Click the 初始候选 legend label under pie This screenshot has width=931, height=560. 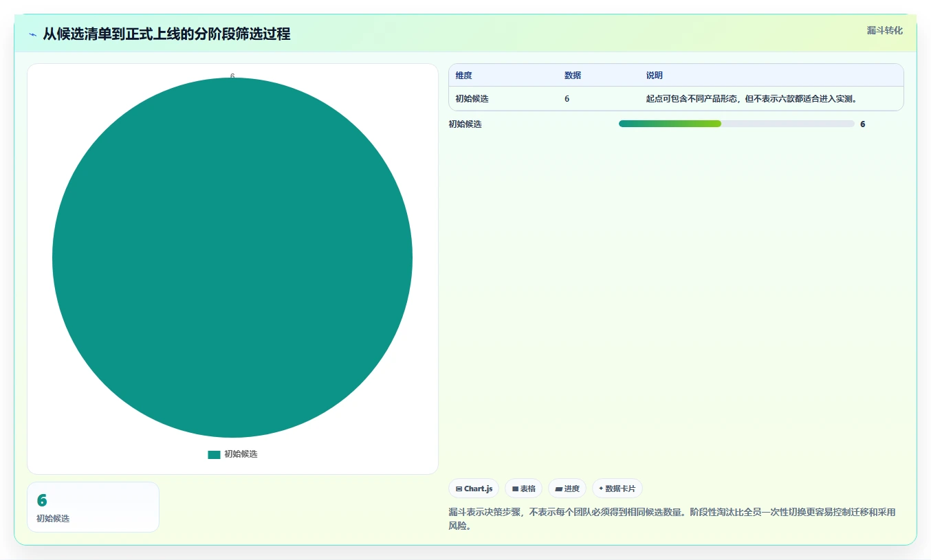pos(241,454)
